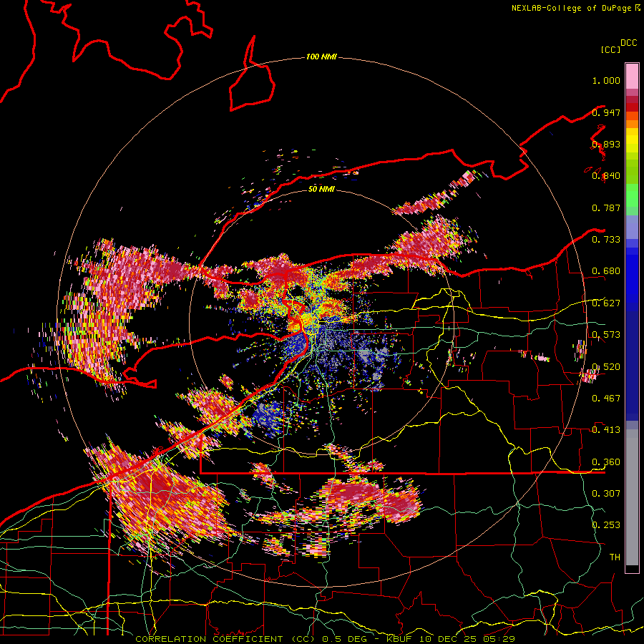Pick the bright green segment of the color bar
Screen dimensions: 644x644
pos(632,195)
